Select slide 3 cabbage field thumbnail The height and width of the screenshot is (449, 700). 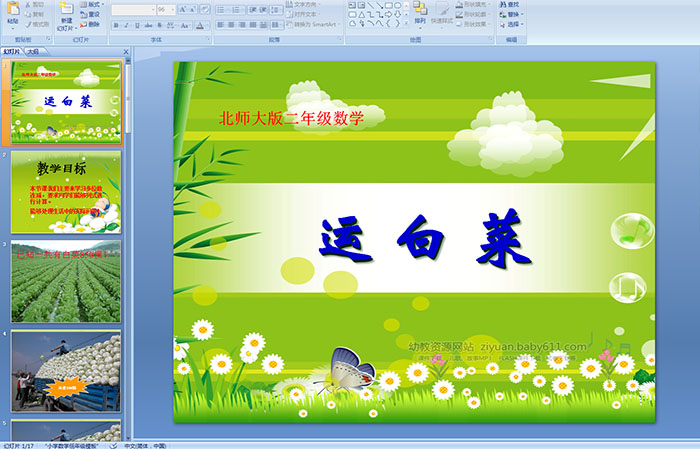tap(66, 281)
